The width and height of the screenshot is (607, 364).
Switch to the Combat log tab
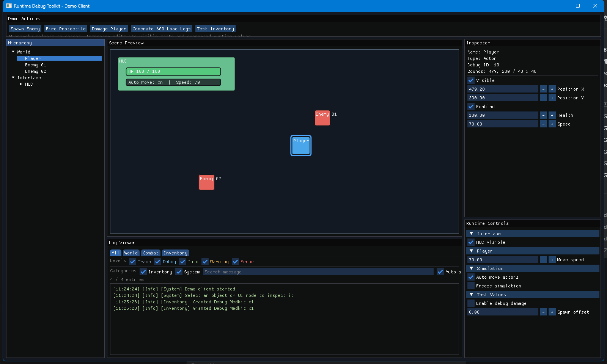coord(151,253)
